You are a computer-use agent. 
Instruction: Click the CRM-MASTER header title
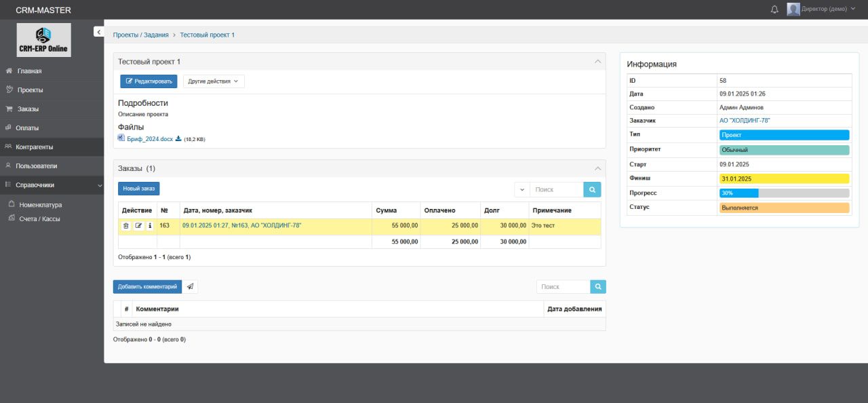coord(43,10)
